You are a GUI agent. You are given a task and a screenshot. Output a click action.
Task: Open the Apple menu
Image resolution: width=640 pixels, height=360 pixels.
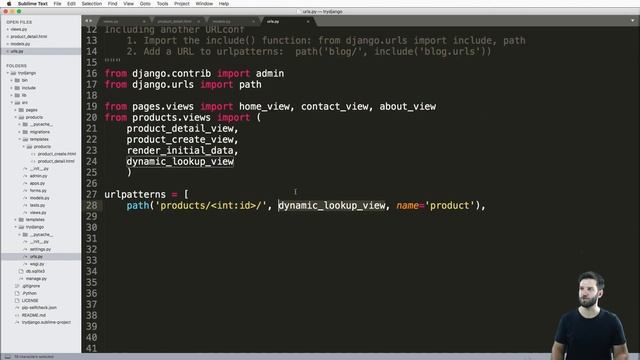[9, 4]
